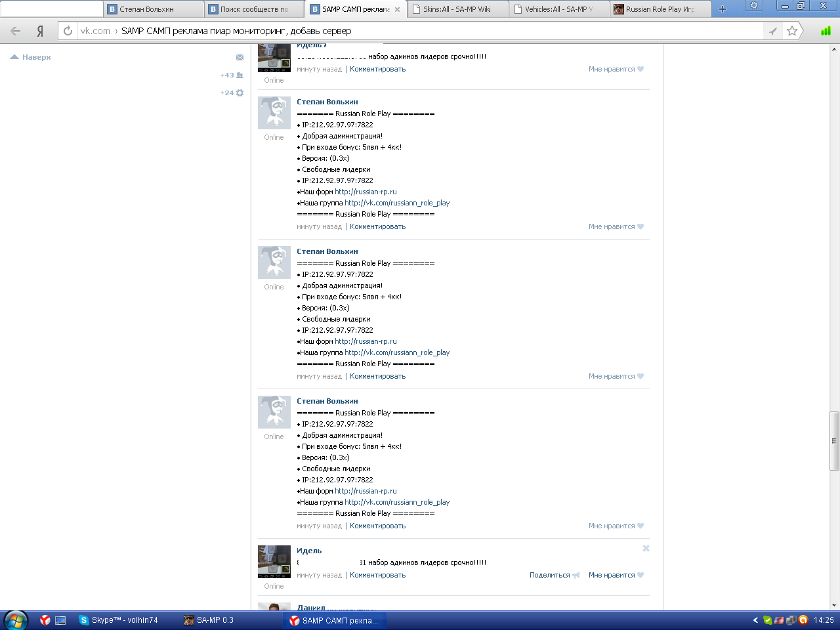Open the green signal bars extension icon
Viewport: 840px width, 632px height.
[826, 31]
